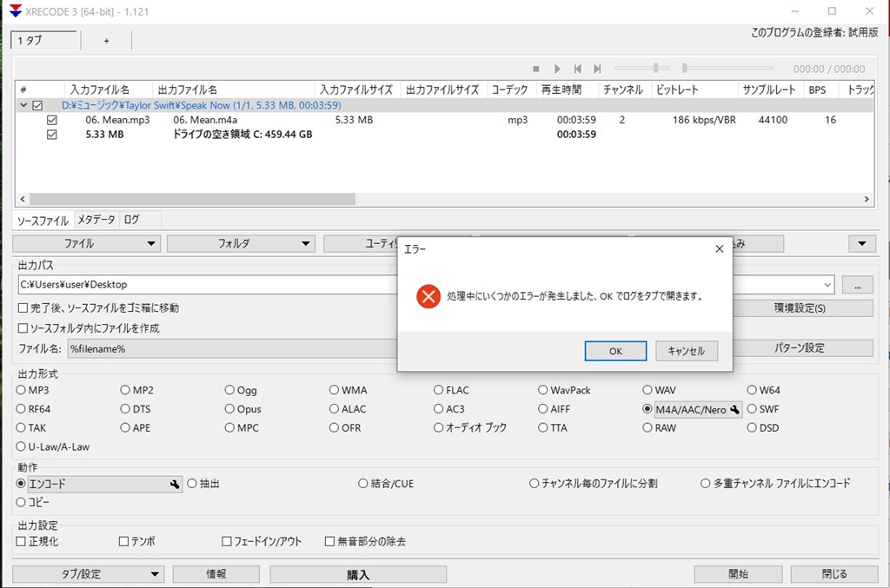Select WAV output format
This screenshot has width=890, height=588.
[647, 390]
